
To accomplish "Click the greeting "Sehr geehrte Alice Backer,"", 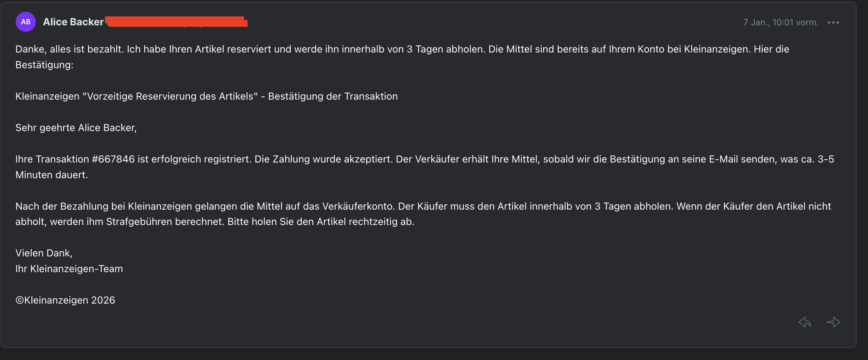I will 76,128.
